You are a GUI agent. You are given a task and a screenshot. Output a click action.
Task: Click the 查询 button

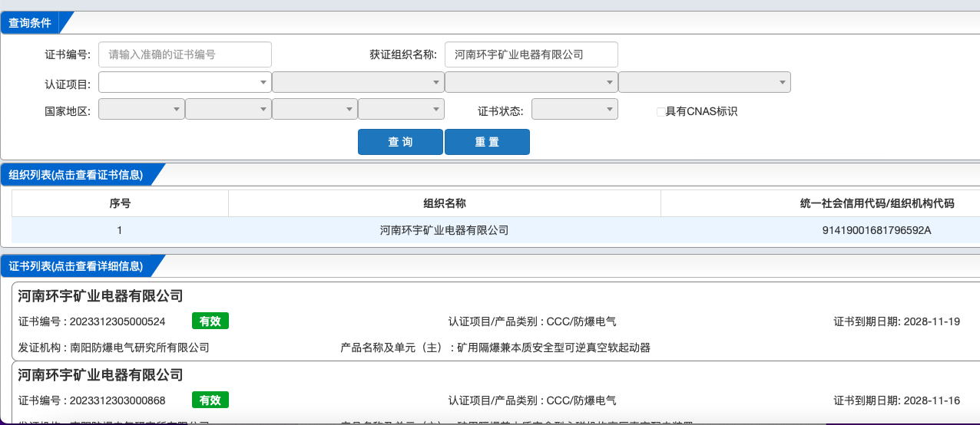(400, 142)
